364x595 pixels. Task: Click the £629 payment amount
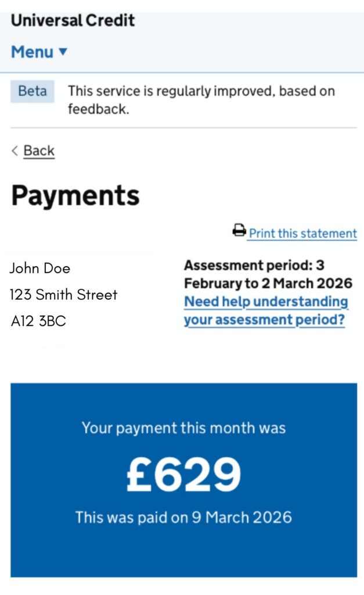[x=183, y=474]
